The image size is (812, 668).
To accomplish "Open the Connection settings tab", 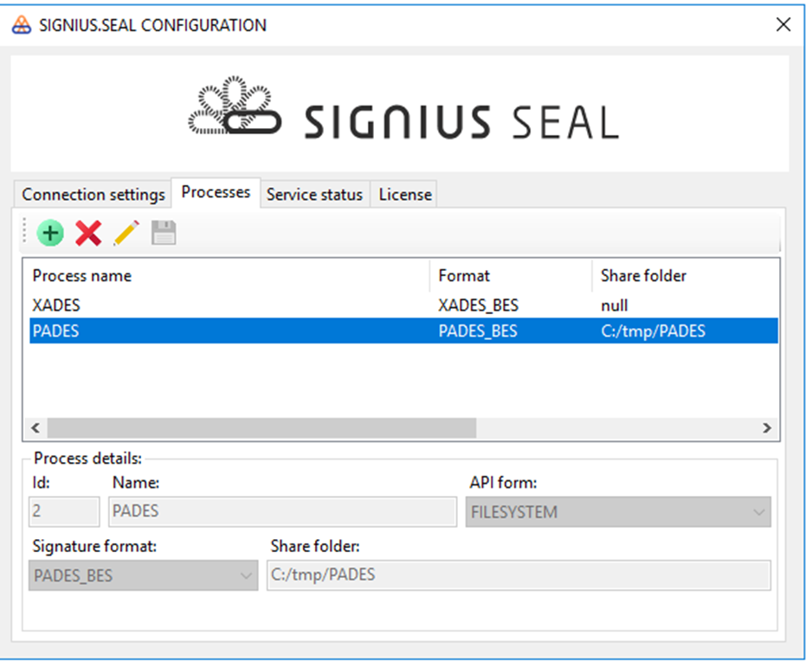I will tap(93, 195).
